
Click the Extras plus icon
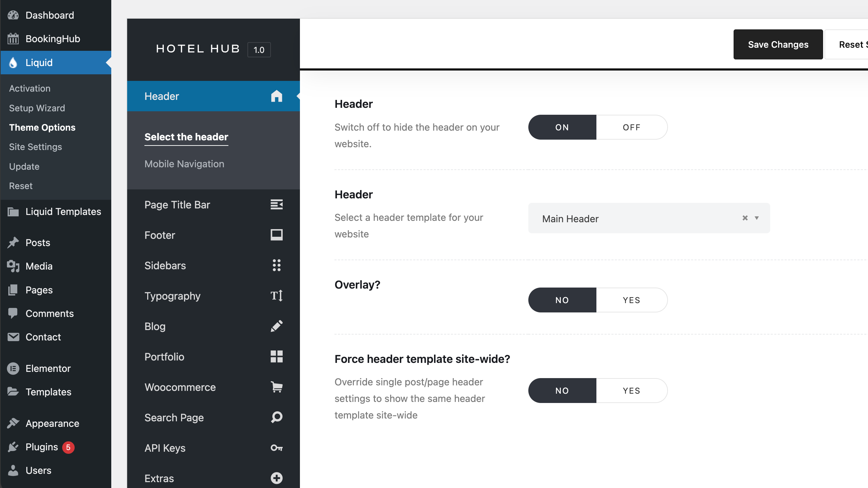point(276,478)
